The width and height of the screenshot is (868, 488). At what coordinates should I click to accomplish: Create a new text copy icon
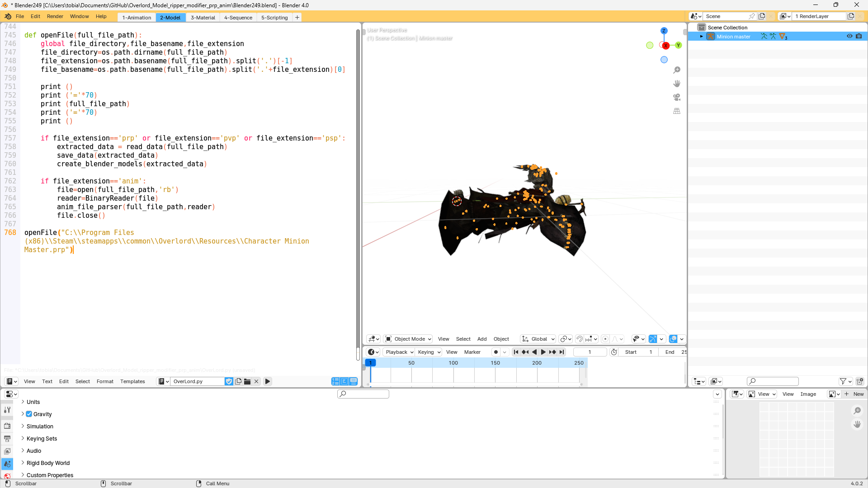tap(238, 381)
